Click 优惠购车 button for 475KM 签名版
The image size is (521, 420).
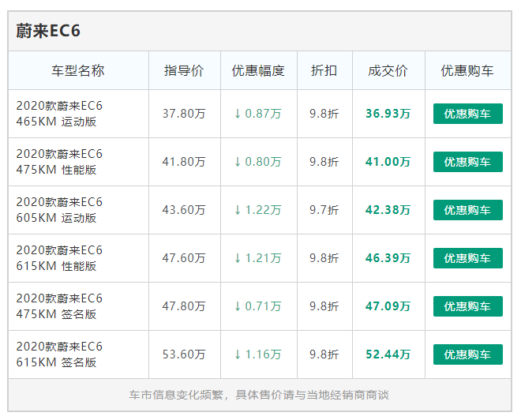click(467, 306)
